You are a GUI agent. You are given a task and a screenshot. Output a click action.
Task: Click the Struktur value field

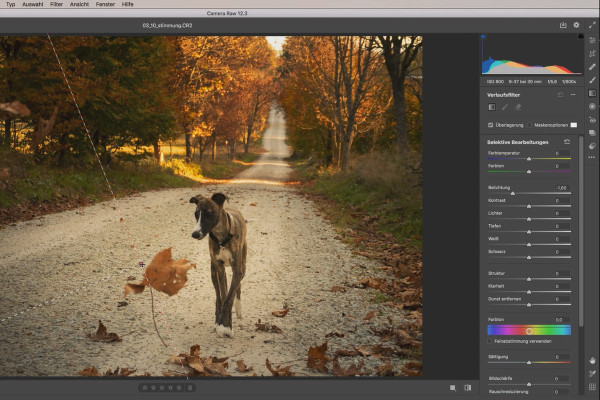tap(560, 273)
